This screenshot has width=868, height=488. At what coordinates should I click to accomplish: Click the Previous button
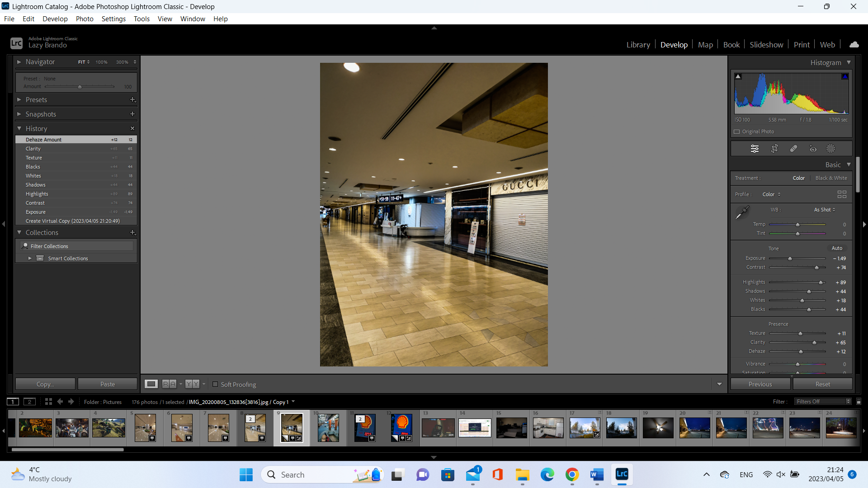click(x=760, y=384)
